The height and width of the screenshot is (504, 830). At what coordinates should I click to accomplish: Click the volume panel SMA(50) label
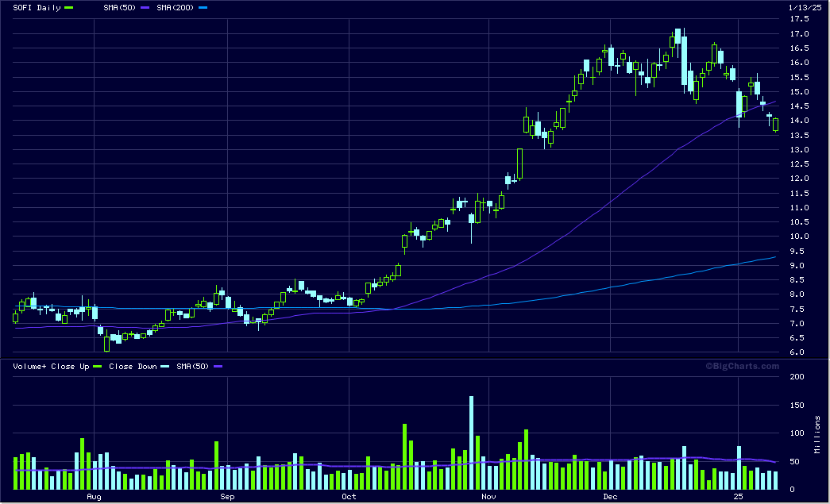tap(193, 367)
